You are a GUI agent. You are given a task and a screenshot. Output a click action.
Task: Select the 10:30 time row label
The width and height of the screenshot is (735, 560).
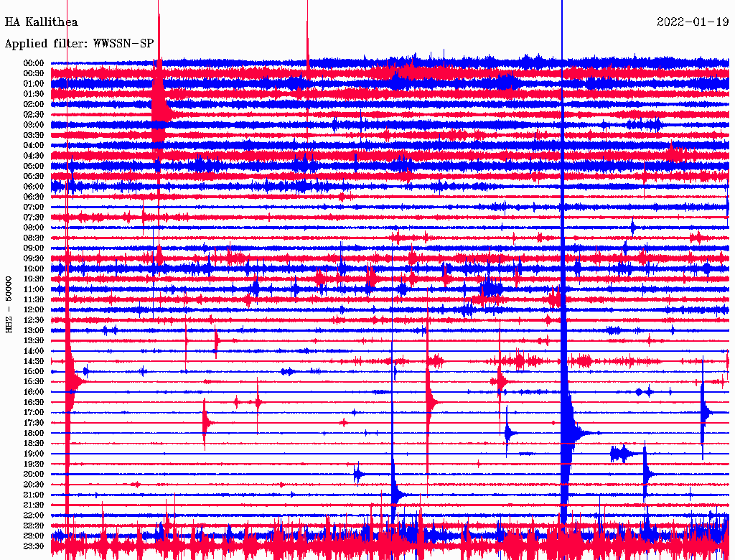pos(34,279)
